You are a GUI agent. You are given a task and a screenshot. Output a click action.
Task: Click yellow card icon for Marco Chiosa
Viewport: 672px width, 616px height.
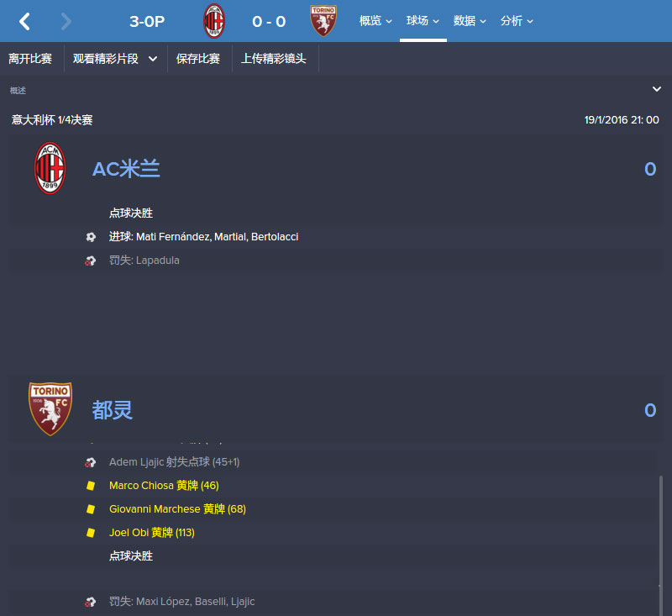point(91,486)
